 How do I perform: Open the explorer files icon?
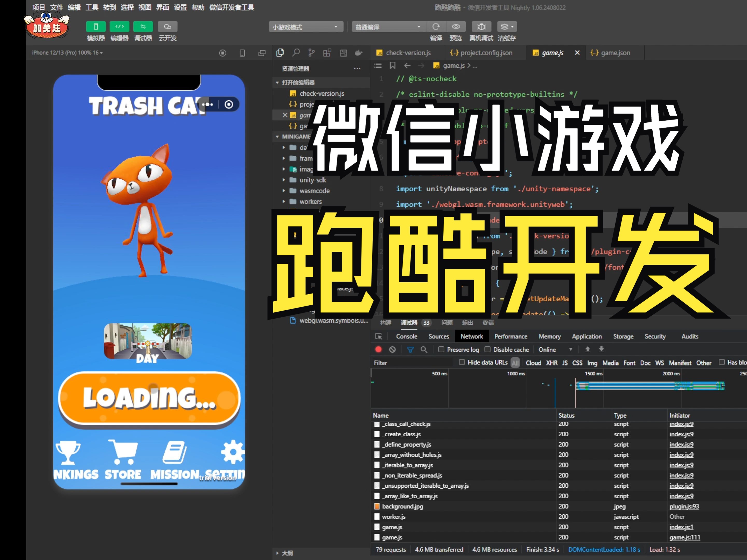click(280, 53)
